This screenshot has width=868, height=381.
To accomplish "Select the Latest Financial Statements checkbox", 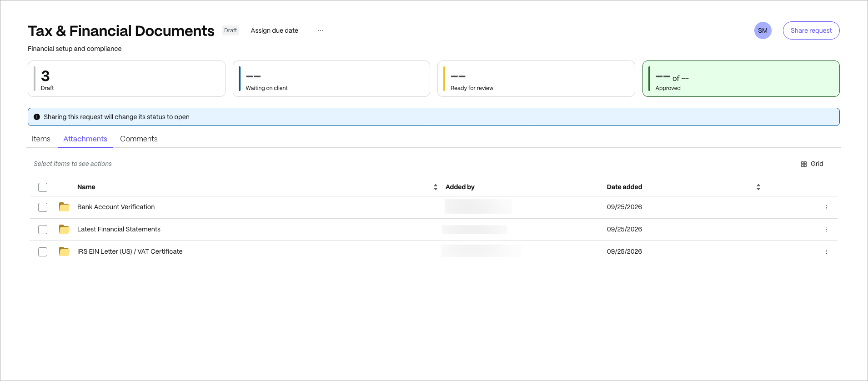I will [x=43, y=230].
